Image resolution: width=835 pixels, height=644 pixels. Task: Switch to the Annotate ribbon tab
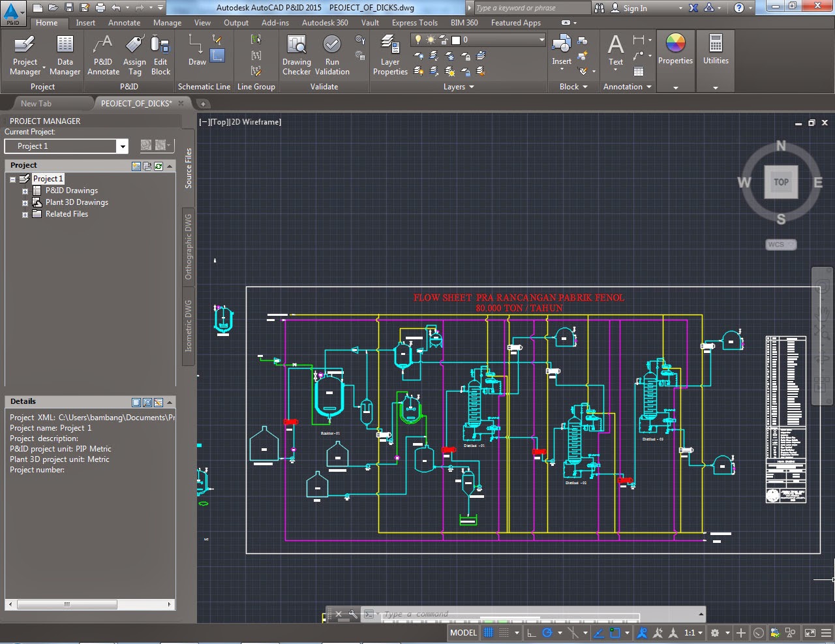point(124,23)
